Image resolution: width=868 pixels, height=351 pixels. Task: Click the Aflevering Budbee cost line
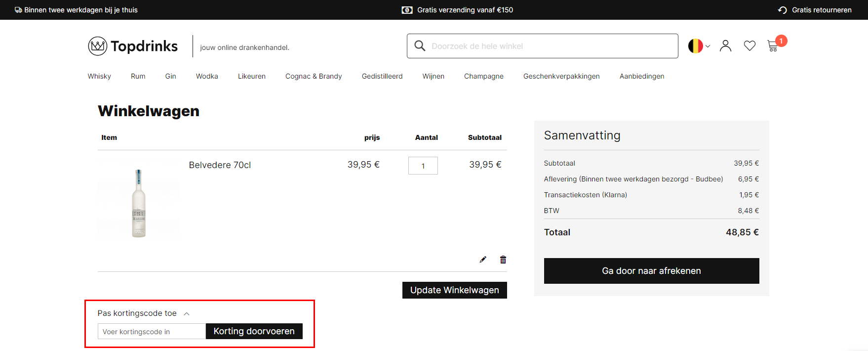pos(651,179)
